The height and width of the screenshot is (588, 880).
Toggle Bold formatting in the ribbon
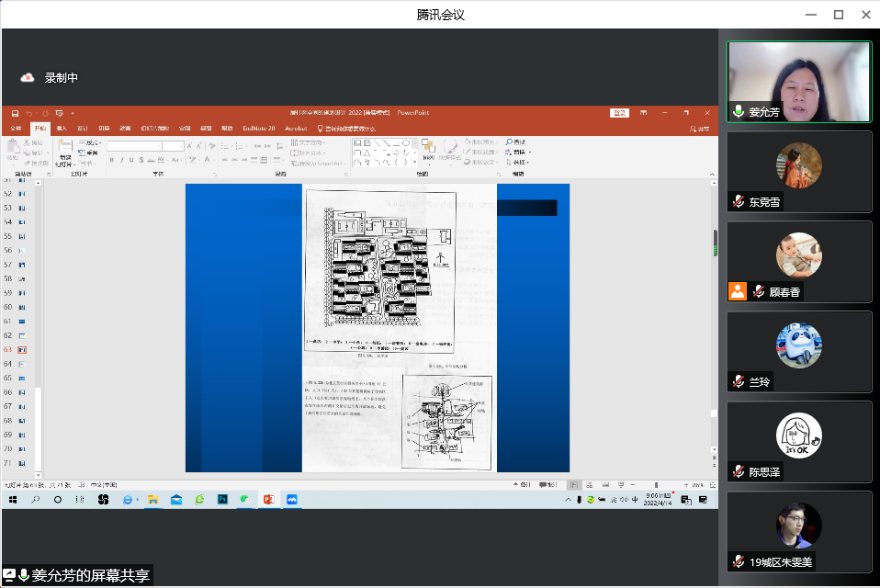pyautogui.click(x=111, y=160)
